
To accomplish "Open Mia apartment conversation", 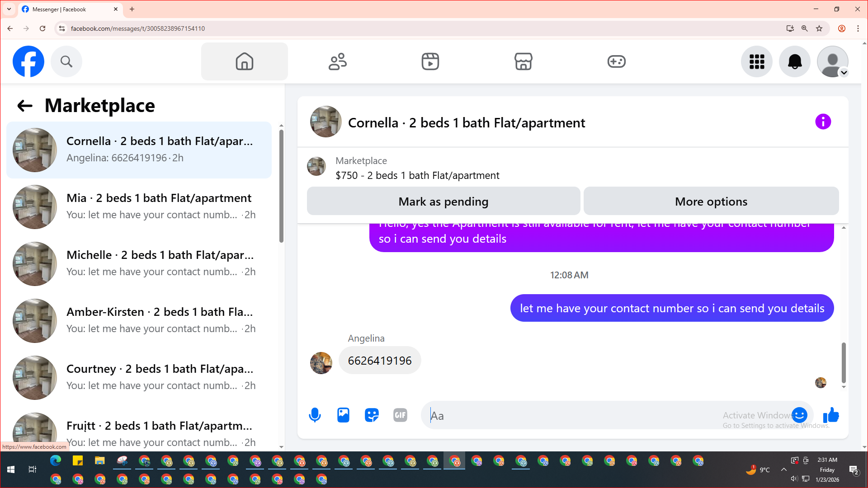I will click(139, 207).
